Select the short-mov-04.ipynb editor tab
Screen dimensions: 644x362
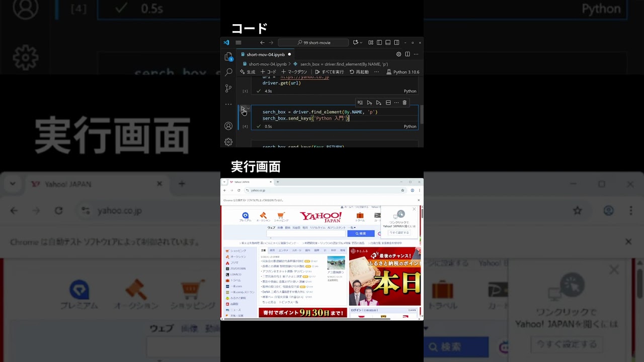click(x=266, y=54)
